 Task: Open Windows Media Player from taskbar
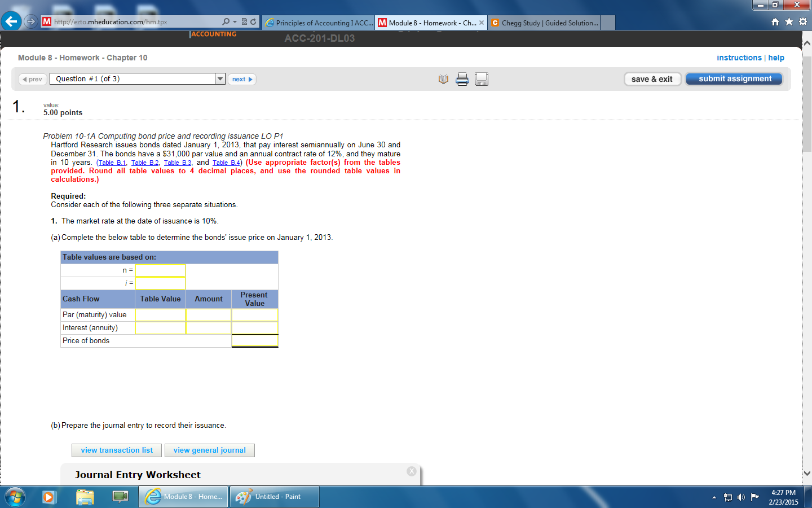[x=48, y=497]
